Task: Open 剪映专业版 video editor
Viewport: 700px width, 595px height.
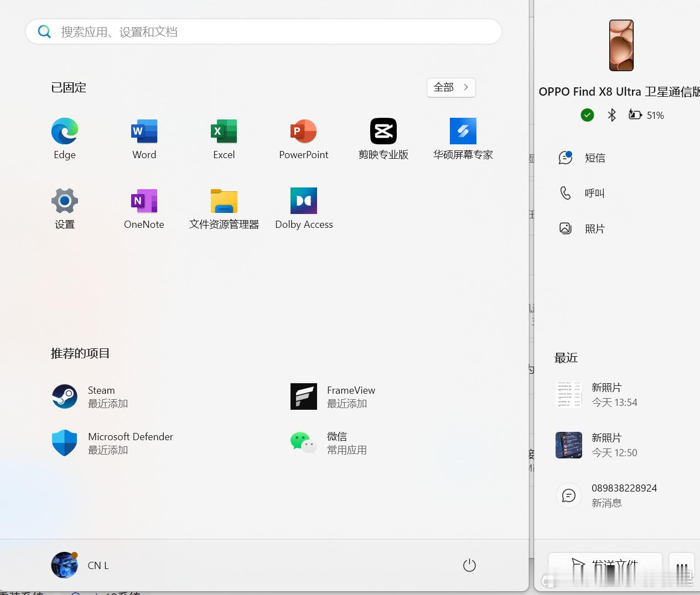Action: point(383,138)
